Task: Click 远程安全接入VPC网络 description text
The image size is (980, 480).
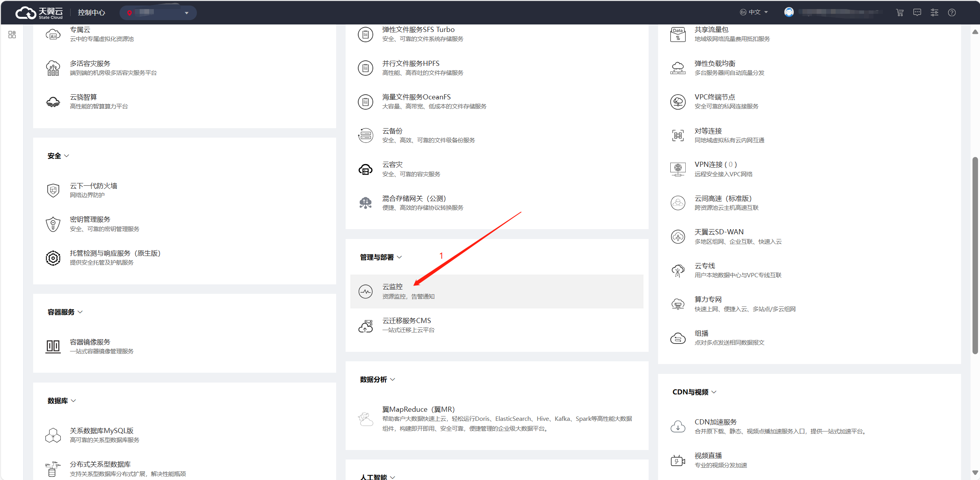Action: click(723, 174)
